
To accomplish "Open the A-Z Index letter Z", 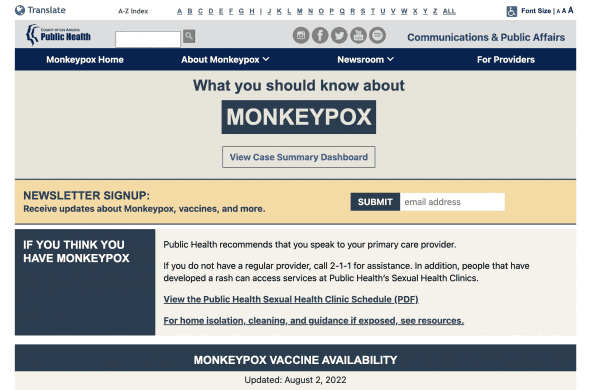I will click(435, 11).
